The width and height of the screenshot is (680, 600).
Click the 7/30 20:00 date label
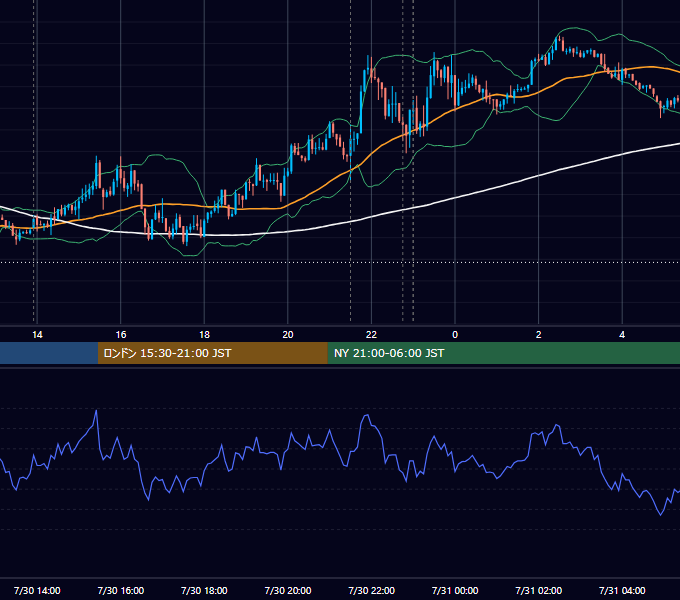tap(288, 590)
